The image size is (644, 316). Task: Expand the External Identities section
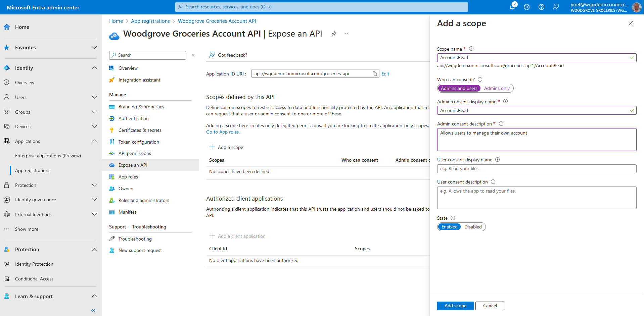click(x=94, y=214)
